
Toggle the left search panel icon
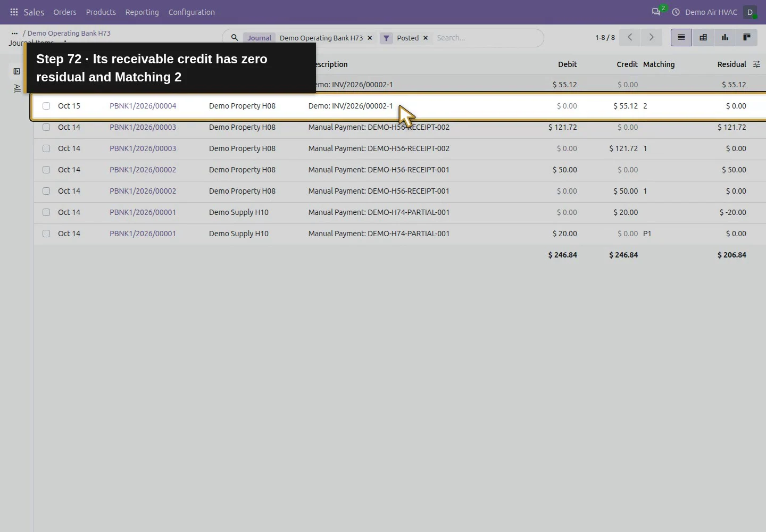[x=17, y=71]
